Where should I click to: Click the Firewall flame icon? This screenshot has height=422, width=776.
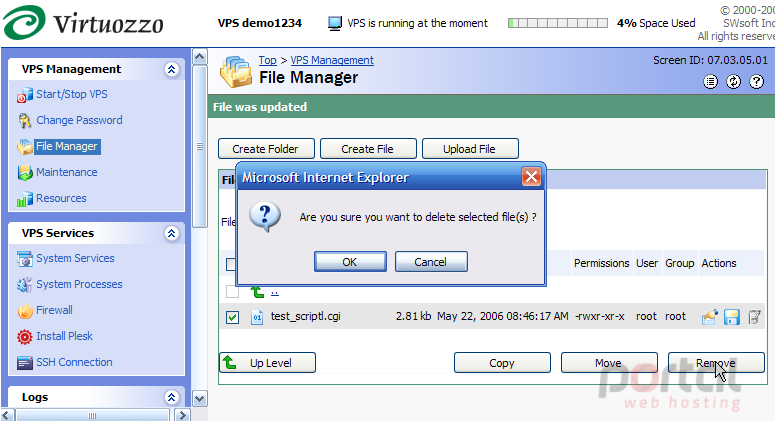pos(25,311)
